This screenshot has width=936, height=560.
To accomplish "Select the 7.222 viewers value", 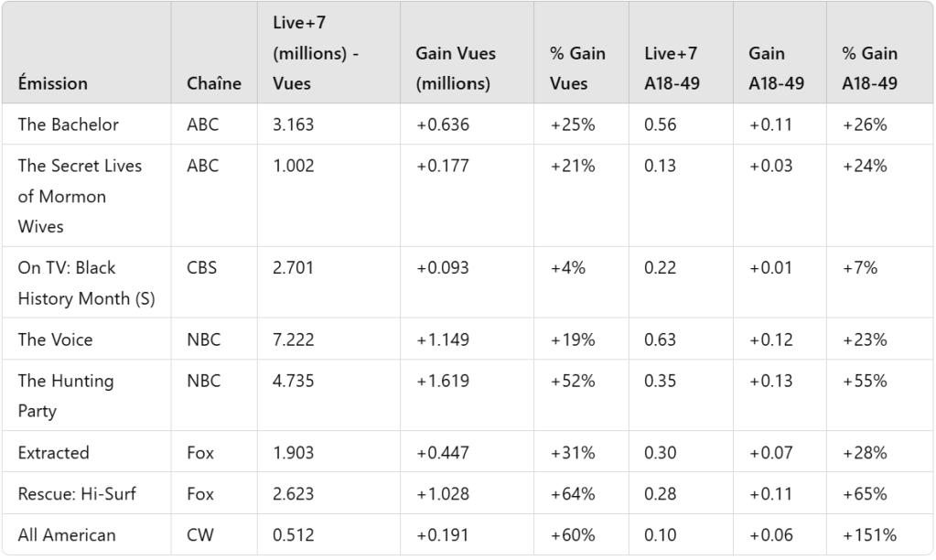I will click(294, 339).
